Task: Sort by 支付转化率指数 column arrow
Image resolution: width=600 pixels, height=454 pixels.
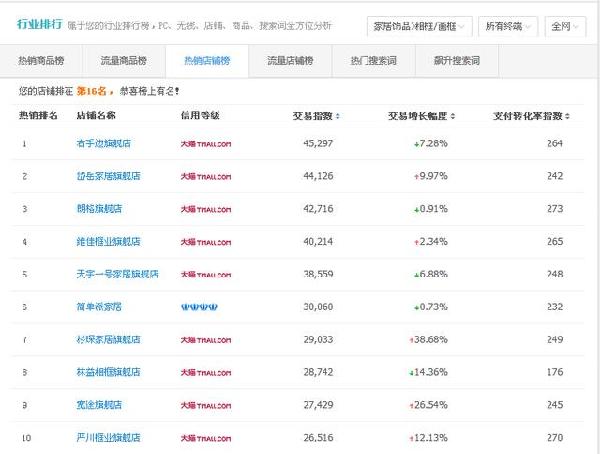Action: point(567,116)
